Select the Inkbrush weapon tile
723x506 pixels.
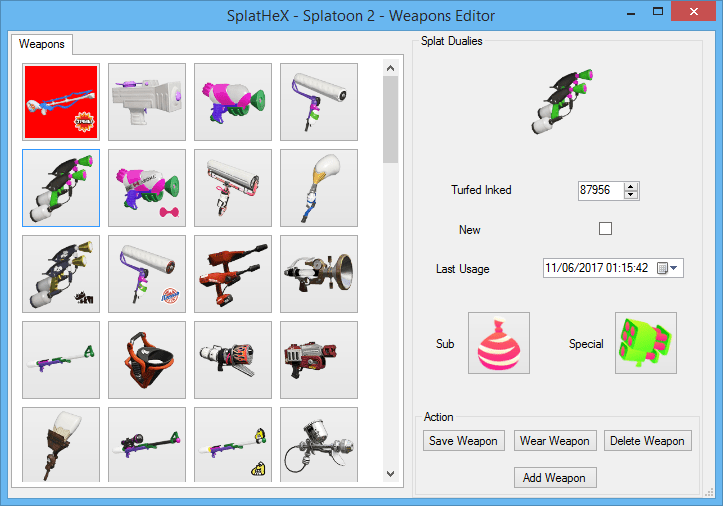point(319,188)
